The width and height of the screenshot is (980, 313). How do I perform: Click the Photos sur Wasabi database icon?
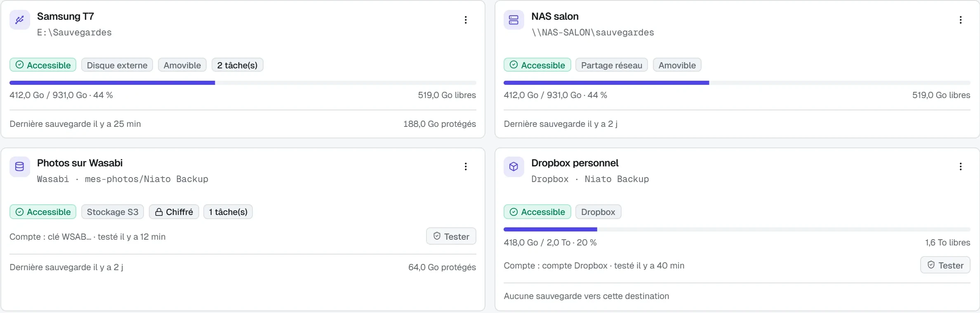click(x=19, y=166)
